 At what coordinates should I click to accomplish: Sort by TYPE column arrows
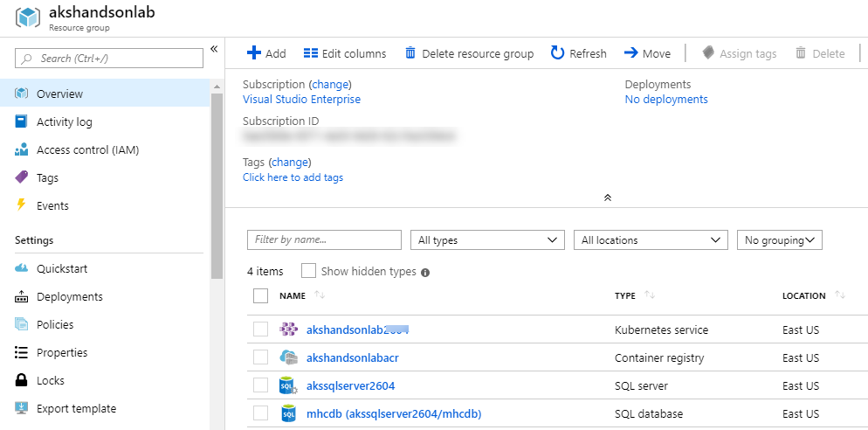pyautogui.click(x=650, y=295)
